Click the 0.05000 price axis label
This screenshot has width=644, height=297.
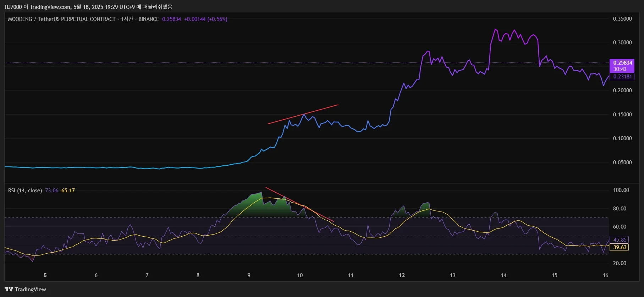coord(622,163)
